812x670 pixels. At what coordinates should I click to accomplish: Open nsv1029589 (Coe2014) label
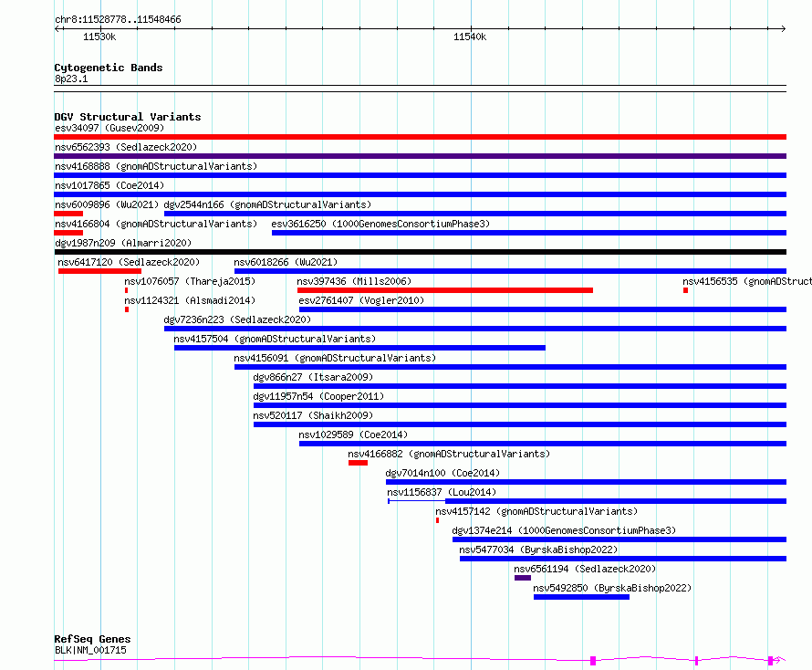coord(353,434)
